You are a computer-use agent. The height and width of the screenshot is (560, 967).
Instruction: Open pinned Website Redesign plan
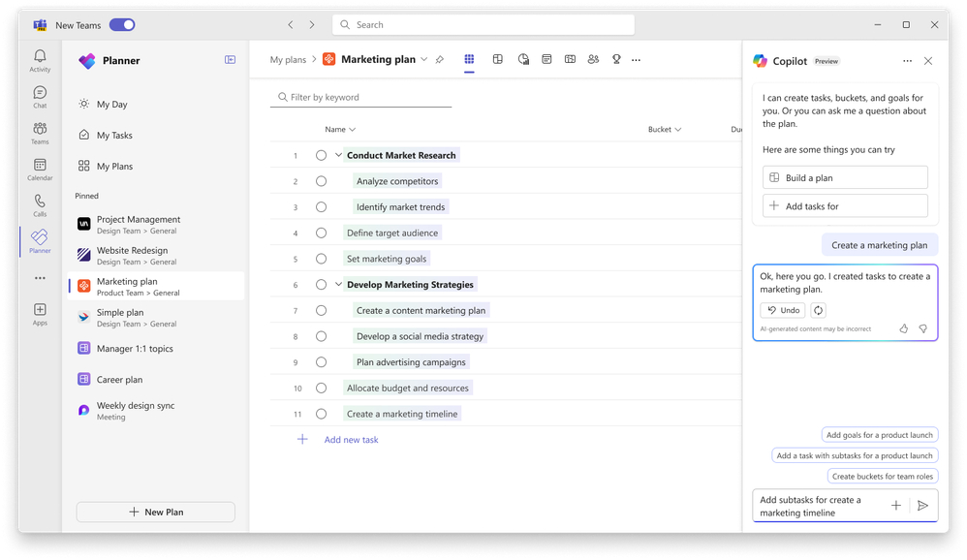(155, 256)
